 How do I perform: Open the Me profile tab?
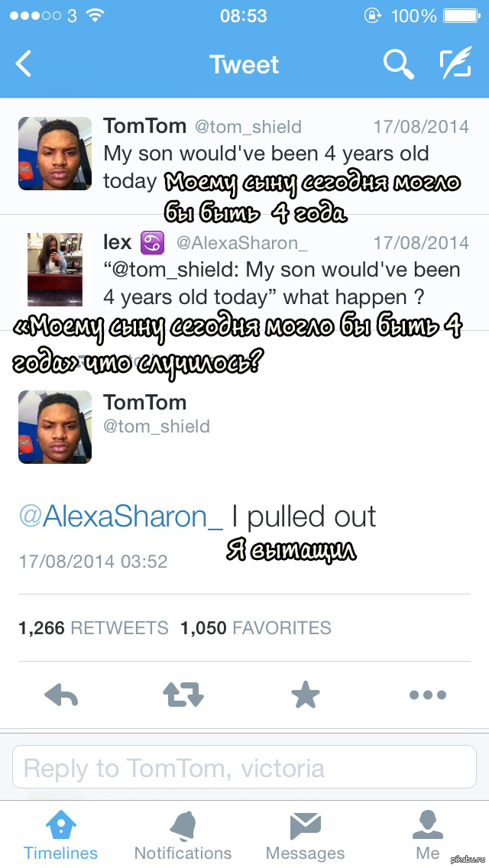[x=428, y=835]
